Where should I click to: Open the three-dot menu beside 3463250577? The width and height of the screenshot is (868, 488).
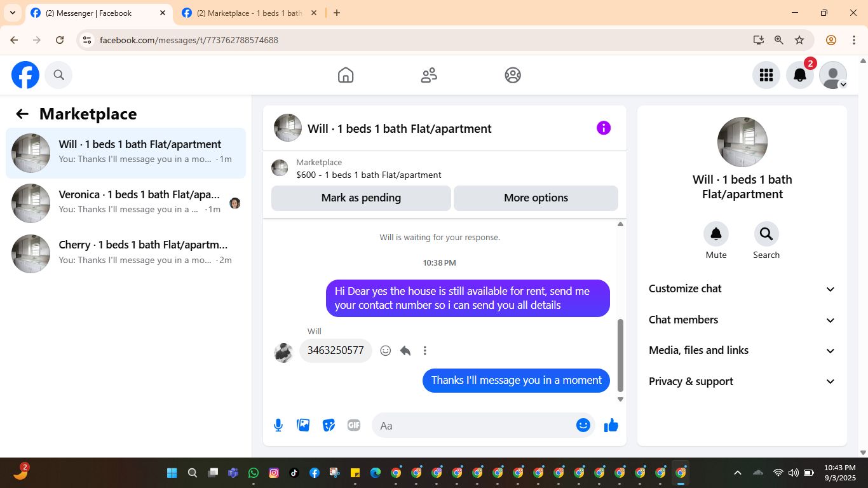tap(425, 350)
